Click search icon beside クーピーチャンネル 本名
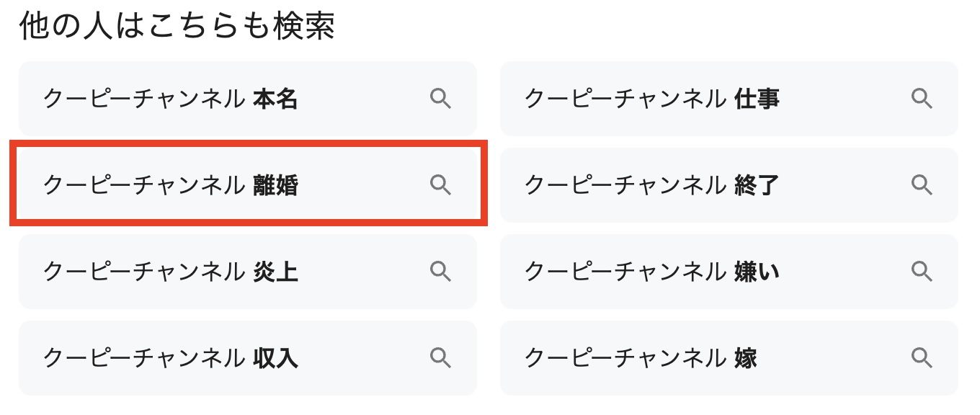980x415 pixels. (440, 99)
